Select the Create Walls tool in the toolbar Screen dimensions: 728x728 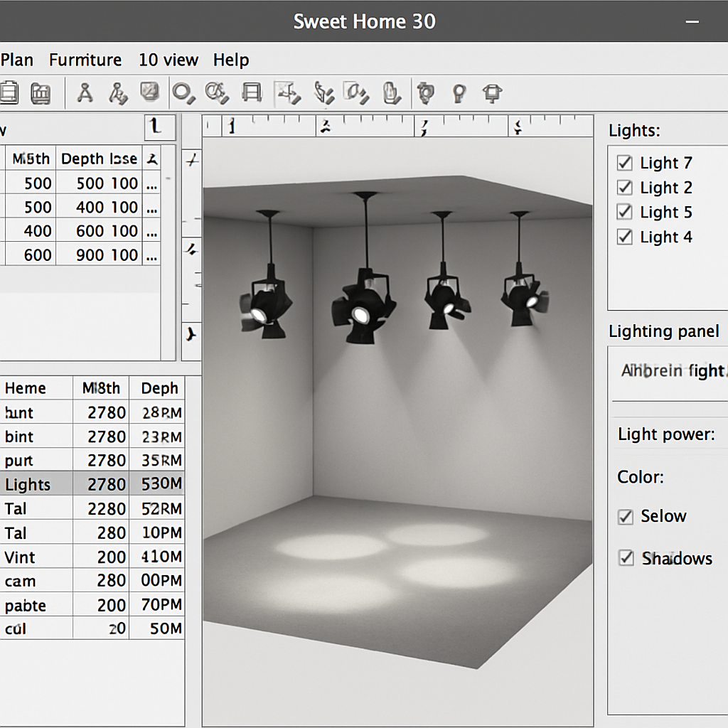(323, 92)
